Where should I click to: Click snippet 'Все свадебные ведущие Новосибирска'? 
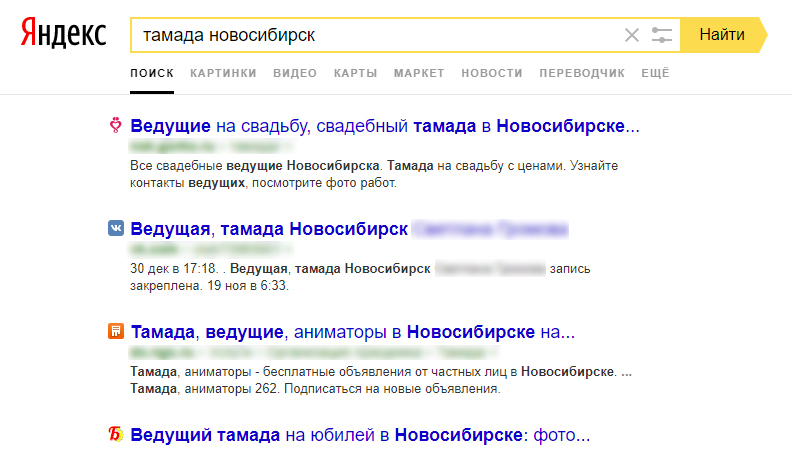point(255,166)
